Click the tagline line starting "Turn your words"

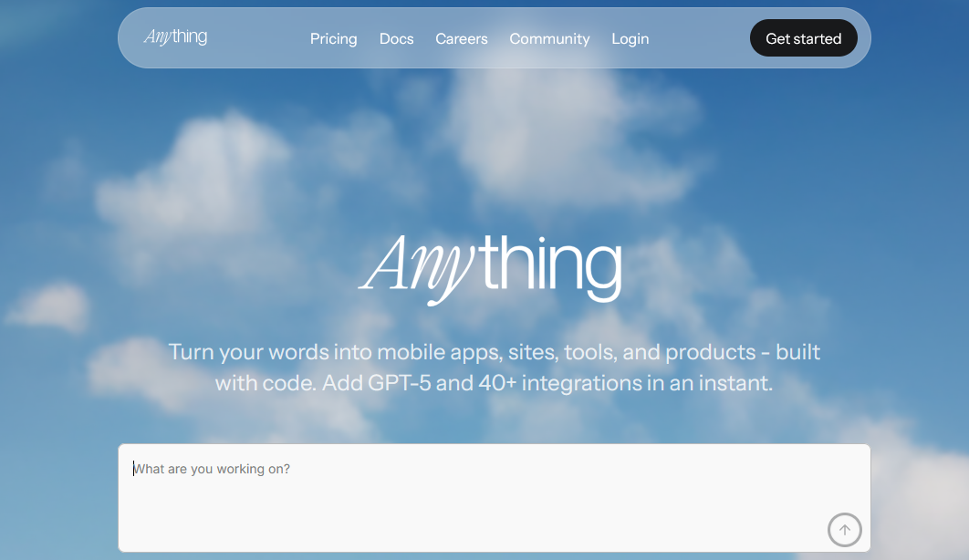point(495,352)
